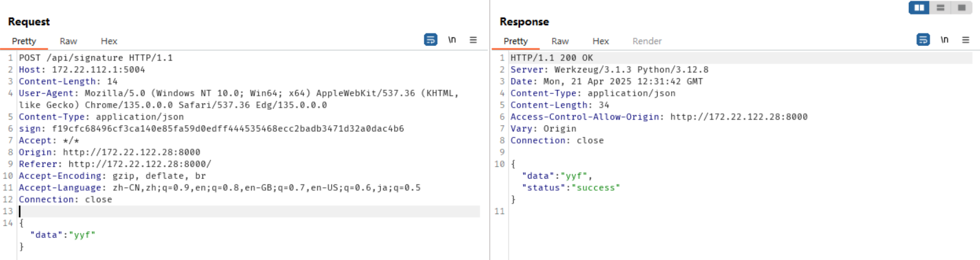This screenshot has width=980, height=260.
Task: Switch Response panel to Raw tab
Action: (x=560, y=41)
